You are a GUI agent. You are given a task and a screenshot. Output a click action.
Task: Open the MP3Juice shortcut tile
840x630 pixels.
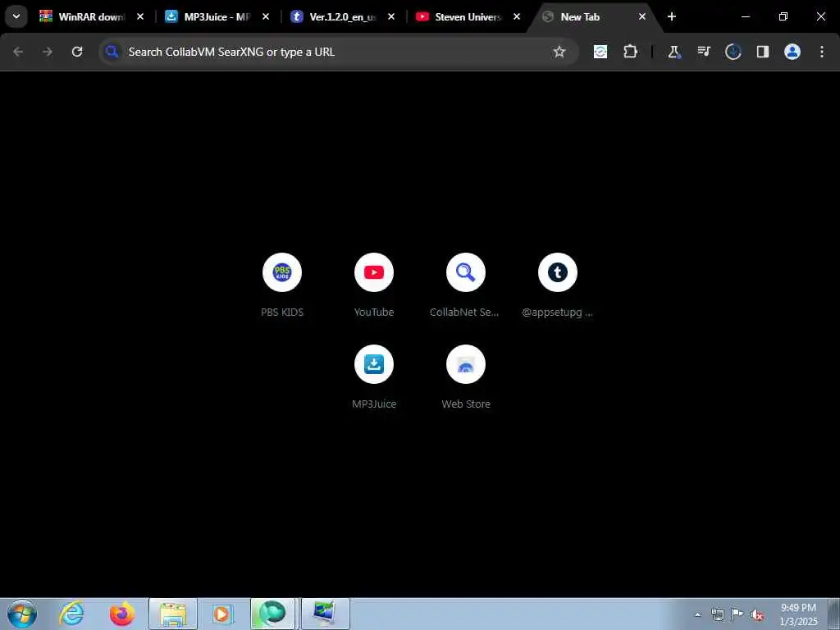click(374, 364)
